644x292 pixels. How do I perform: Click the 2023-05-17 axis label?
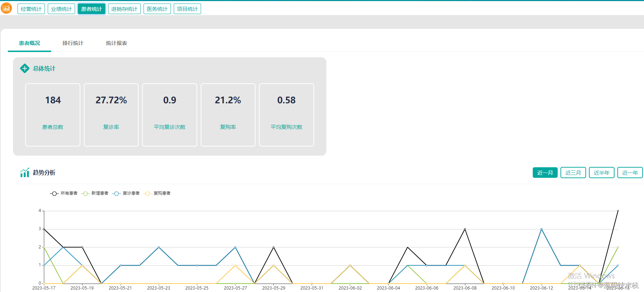tap(44, 288)
